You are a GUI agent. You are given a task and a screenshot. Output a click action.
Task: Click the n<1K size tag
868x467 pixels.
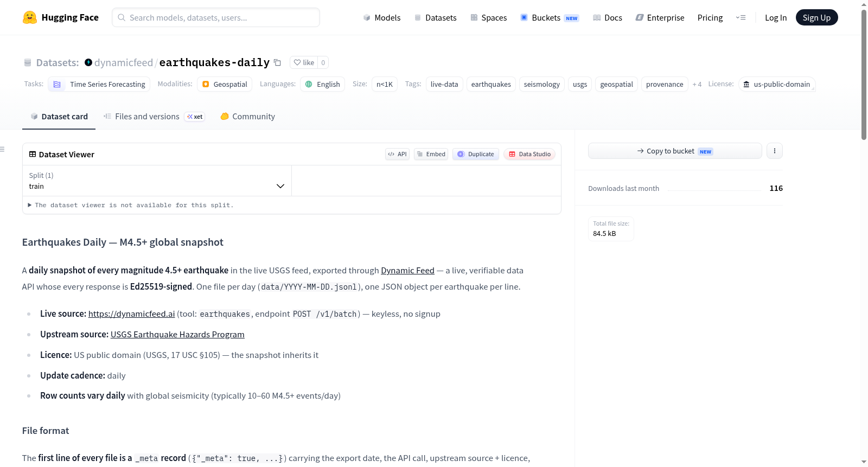click(x=385, y=84)
